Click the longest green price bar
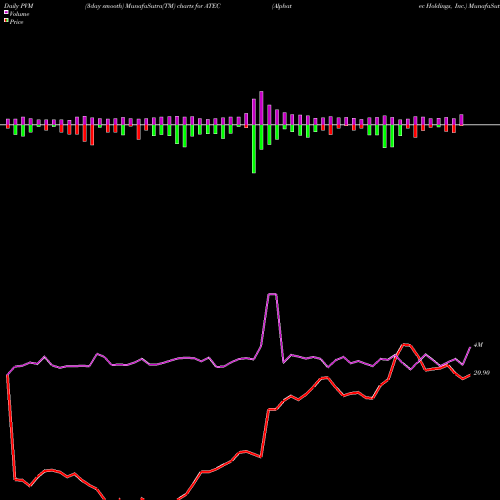 click(x=254, y=149)
